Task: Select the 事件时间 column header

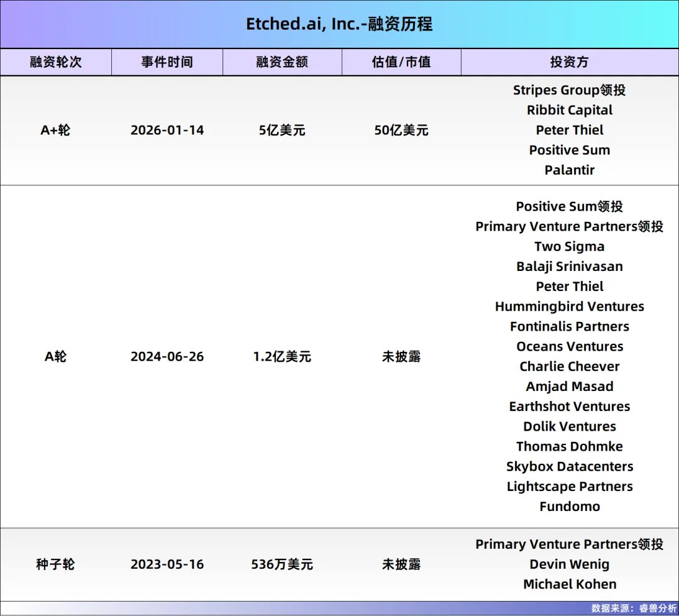Action: 167,62
